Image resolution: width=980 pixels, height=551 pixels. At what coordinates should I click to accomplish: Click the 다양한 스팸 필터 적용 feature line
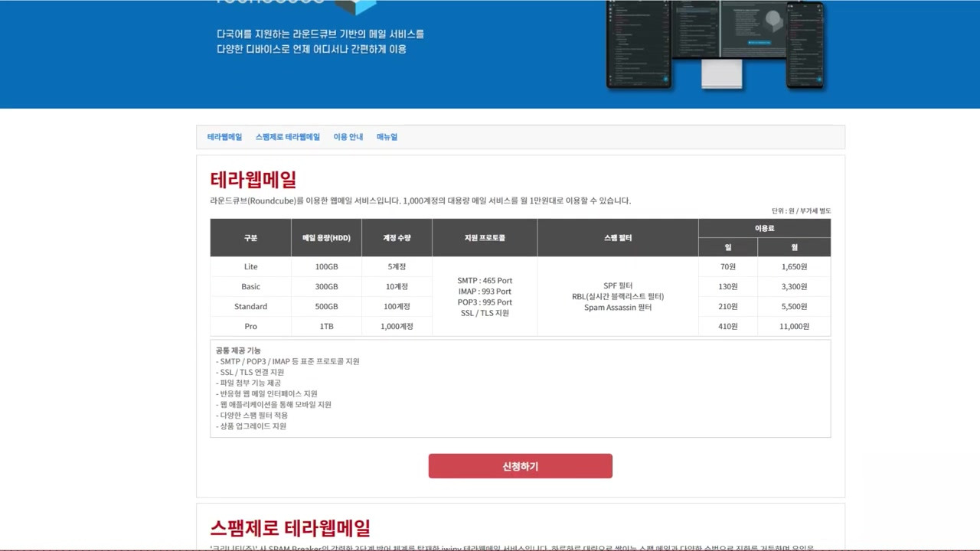tap(252, 415)
